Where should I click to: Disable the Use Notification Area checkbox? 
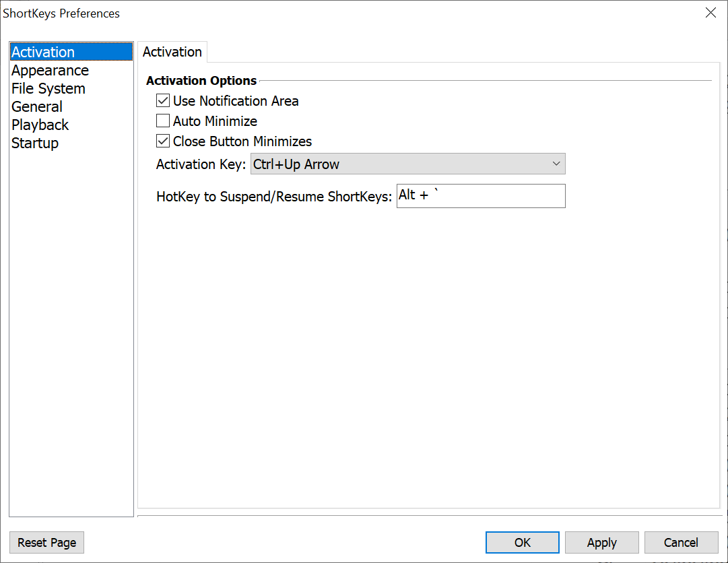(163, 101)
